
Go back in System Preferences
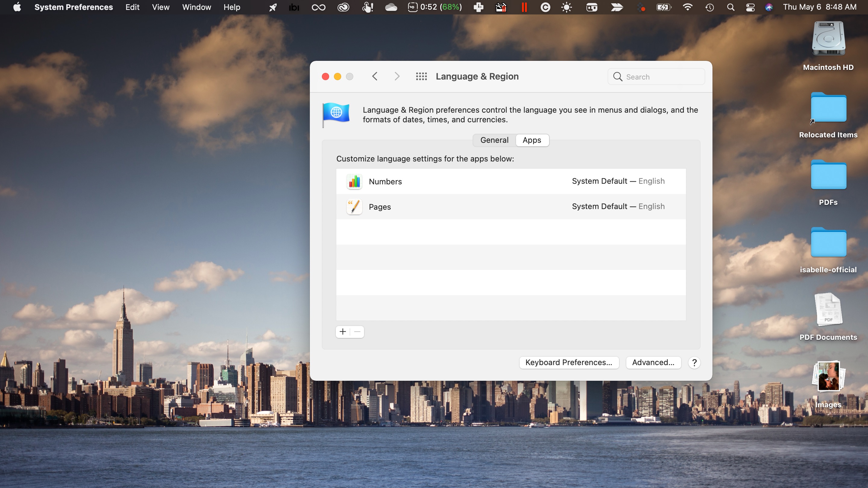pyautogui.click(x=375, y=77)
